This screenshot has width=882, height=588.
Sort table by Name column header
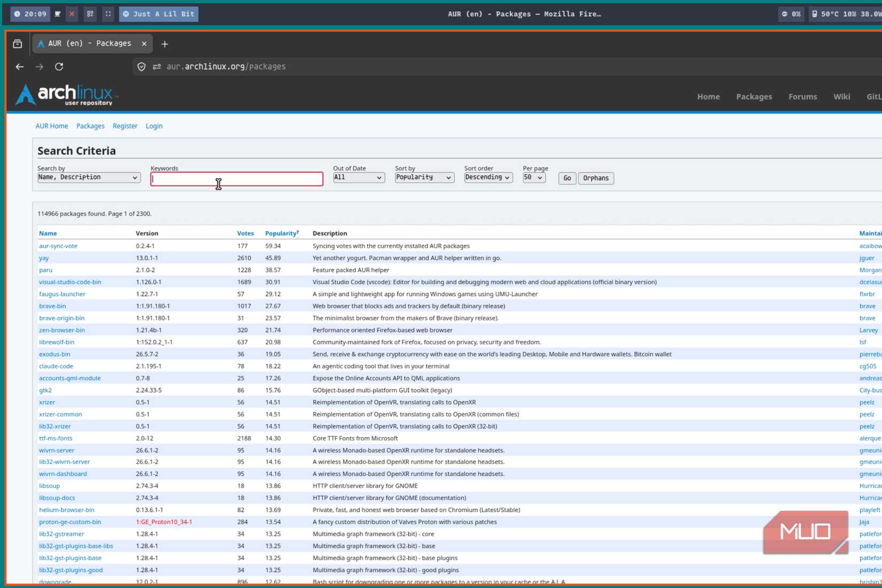48,234
